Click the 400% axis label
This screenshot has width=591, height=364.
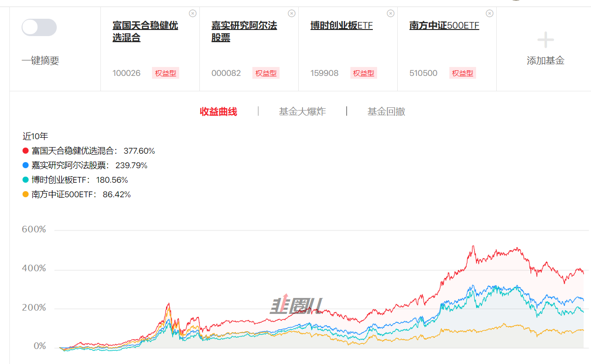coord(34,268)
